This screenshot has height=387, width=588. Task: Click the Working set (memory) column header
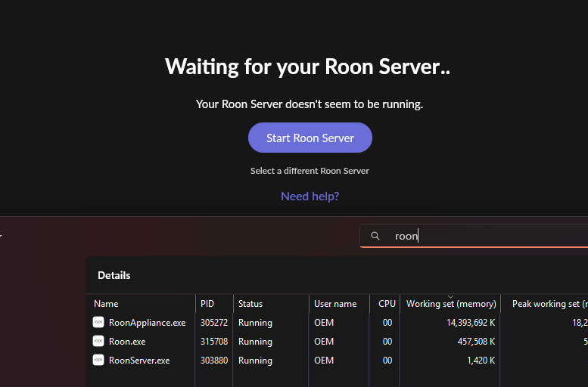tap(451, 304)
